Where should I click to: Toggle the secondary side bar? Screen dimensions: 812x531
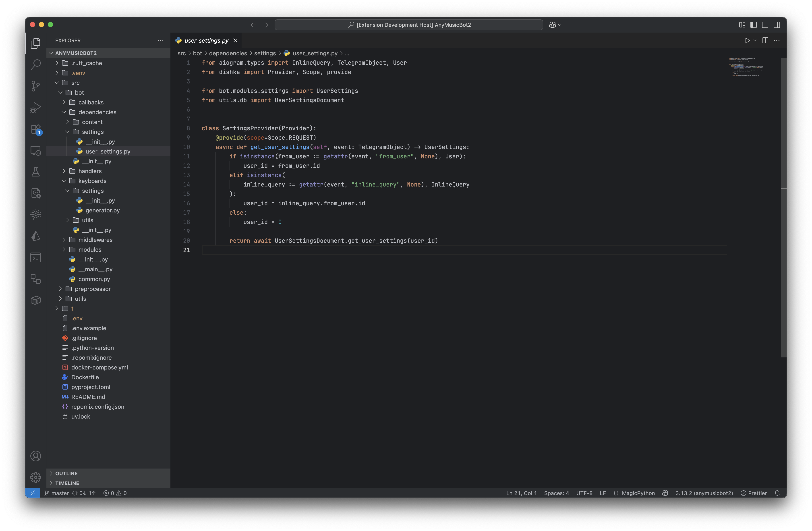(x=777, y=25)
